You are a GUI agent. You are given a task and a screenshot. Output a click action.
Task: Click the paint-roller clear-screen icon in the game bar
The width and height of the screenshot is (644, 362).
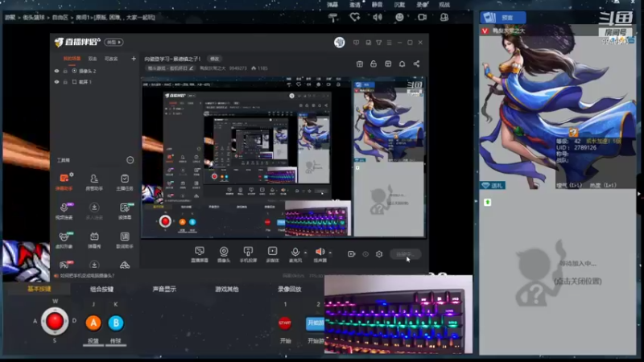click(333, 17)
